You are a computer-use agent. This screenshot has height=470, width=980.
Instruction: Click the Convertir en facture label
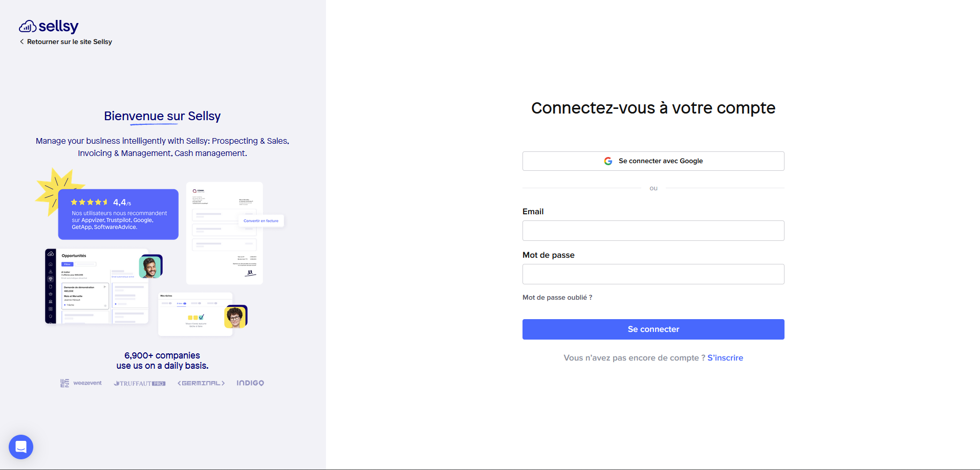[261, 221]
